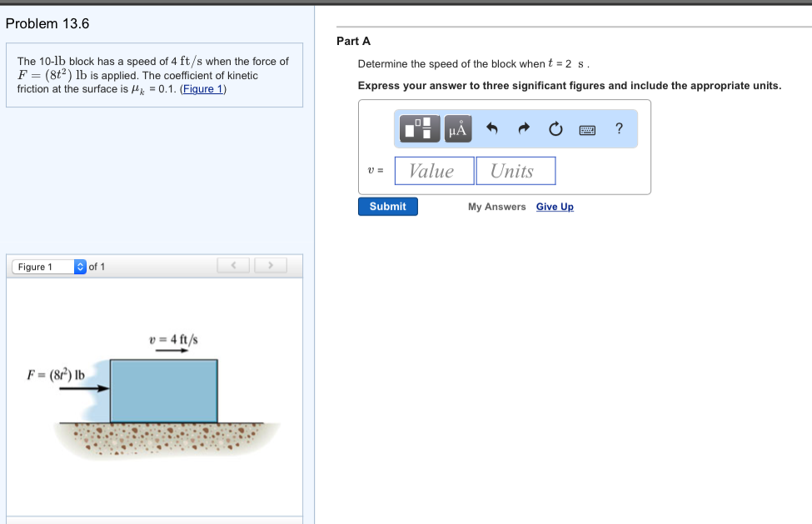Reset the answer with the circular arrow icon
Viewport: 812px width, 524px height.
click(555, 128)
